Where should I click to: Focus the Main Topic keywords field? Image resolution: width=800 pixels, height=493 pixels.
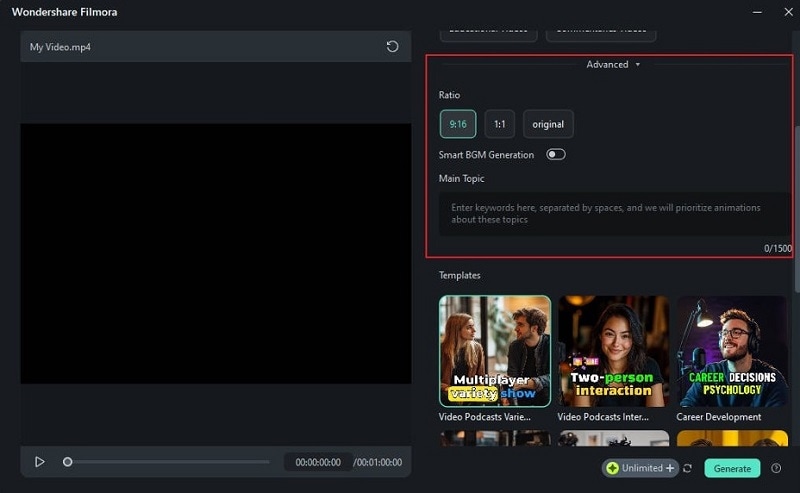point(614,214)
